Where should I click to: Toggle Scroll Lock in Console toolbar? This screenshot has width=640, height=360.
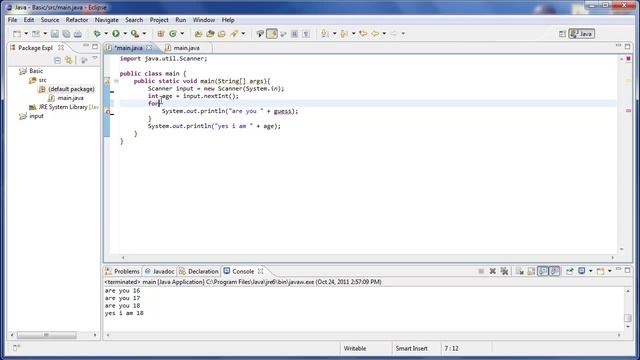(531, 271)
